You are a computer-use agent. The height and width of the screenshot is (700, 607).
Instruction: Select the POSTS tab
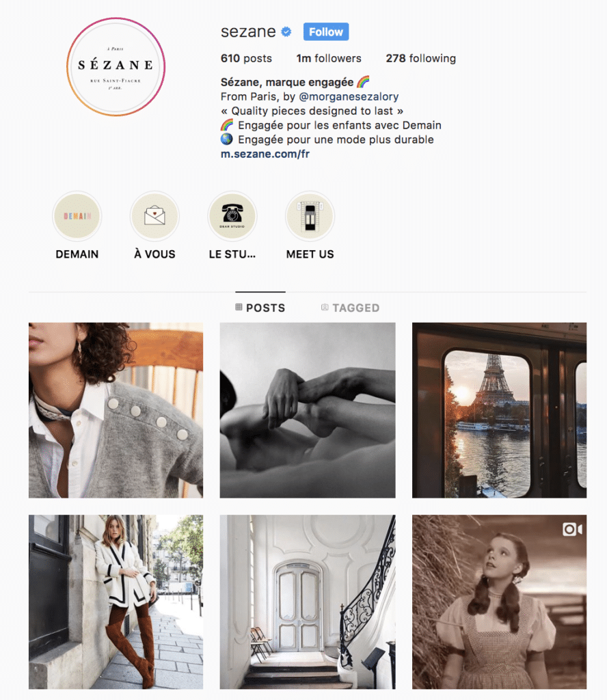coord(260,308)
